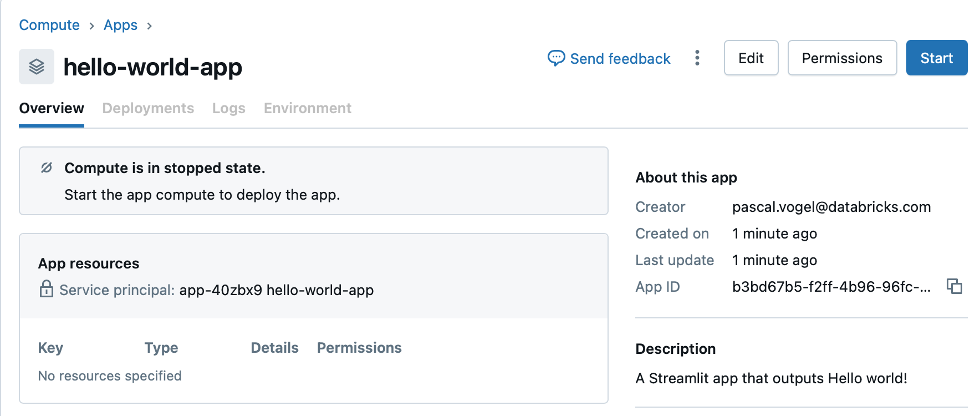Viewport: 980px width, 416px height.
Task: Click the service principal name app-40zbx9 hello-world-app
Action: click(277, 290)
